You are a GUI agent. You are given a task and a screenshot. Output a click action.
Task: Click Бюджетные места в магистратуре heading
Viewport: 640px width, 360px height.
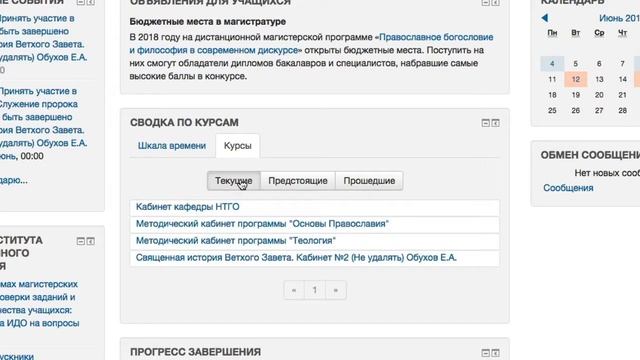tap(208, 22)
